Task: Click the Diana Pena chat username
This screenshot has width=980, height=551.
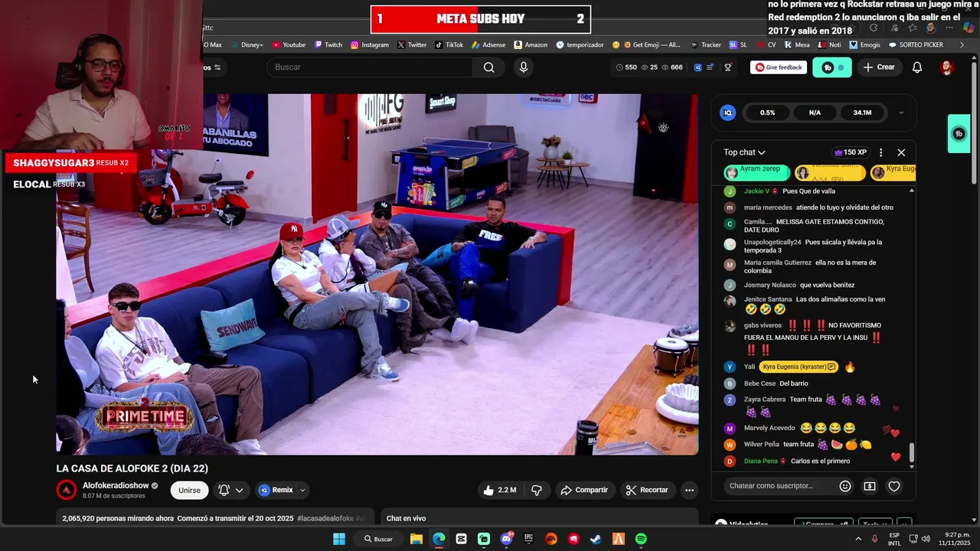Action: (x=760, y=461)
